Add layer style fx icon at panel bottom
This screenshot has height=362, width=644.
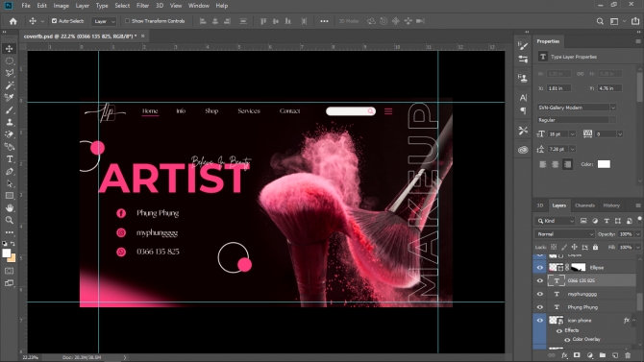pyautogui.click(x=564, y=355)
